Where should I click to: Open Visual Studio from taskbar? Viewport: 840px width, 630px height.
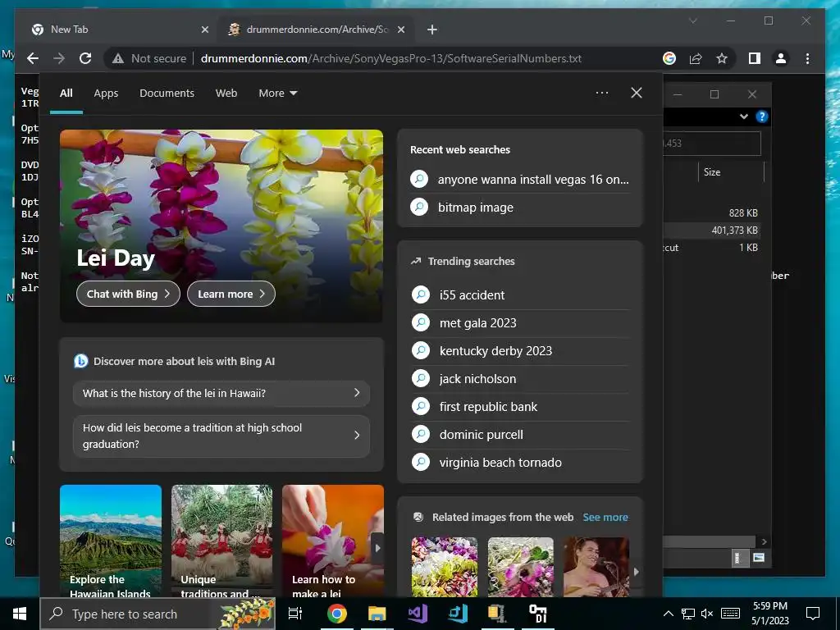click(x=418, y=614)
